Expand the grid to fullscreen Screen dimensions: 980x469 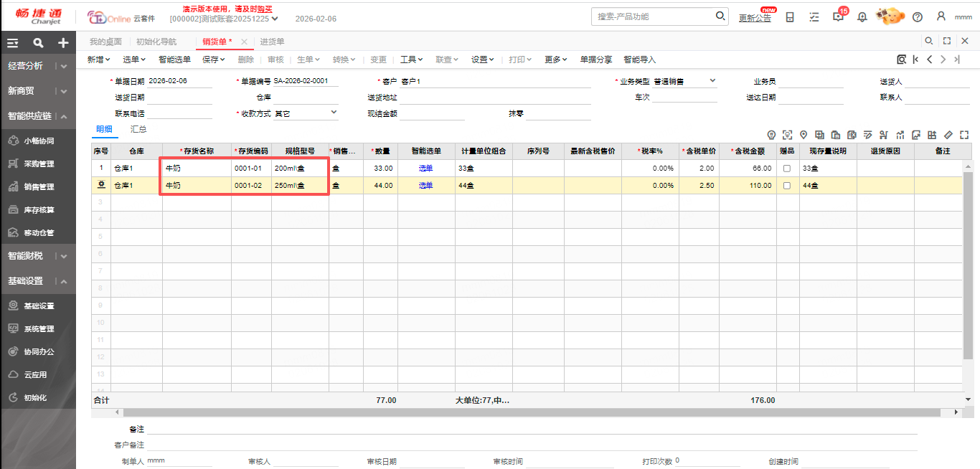tap(964, 135)
